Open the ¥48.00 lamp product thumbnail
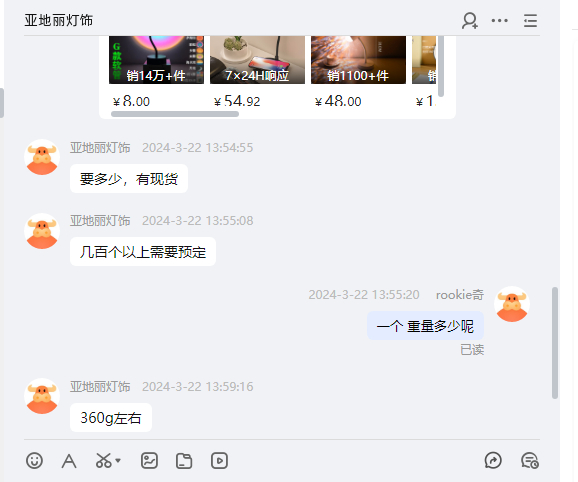Viewport: 578px width, 482px height. (358, 60)
